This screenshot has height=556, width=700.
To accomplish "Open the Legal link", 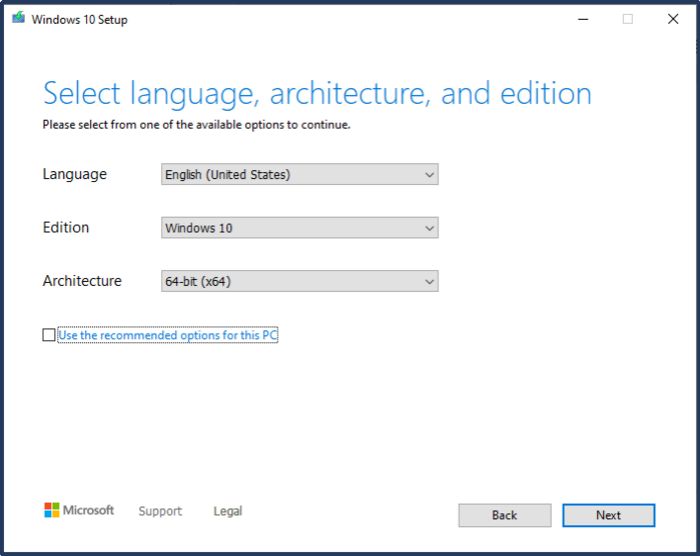I will [227, 511].
